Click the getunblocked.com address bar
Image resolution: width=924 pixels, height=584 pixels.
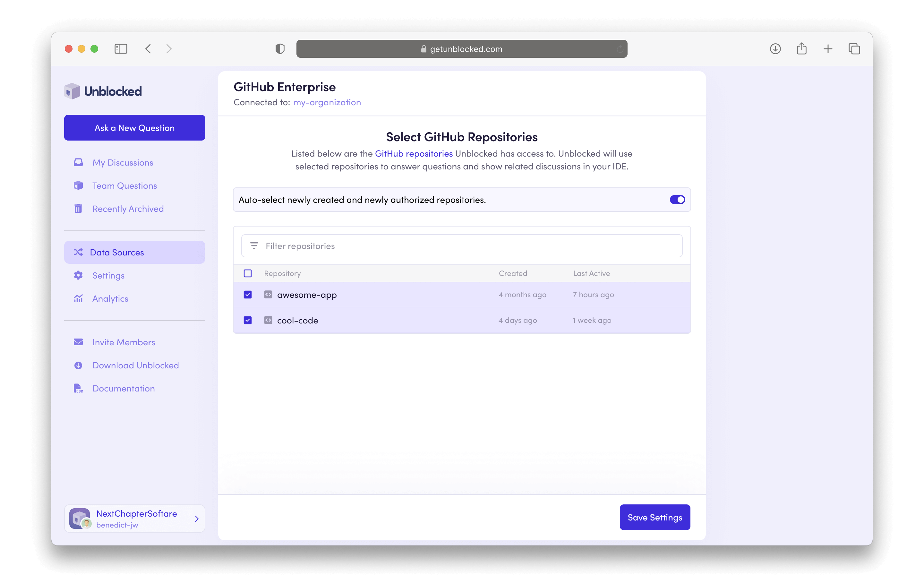462,49
